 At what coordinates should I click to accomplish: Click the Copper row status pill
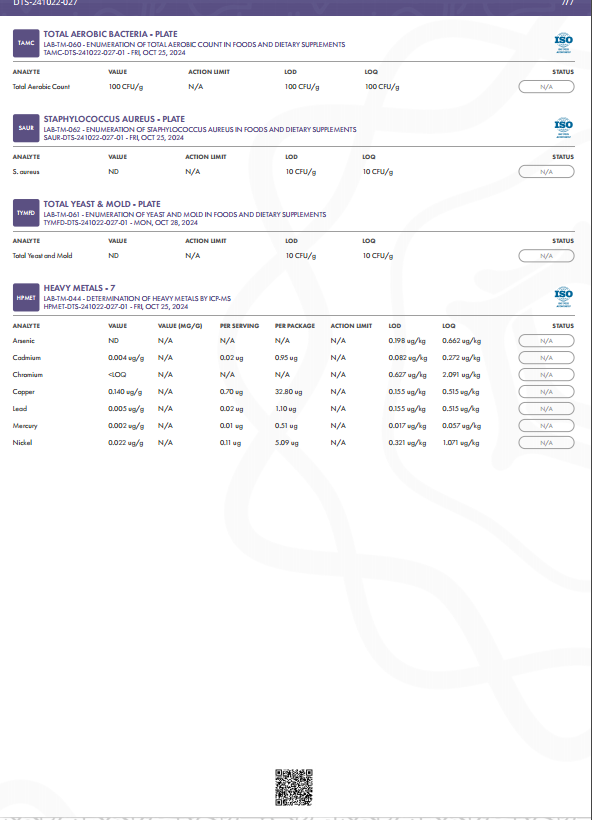click(546, 392)
